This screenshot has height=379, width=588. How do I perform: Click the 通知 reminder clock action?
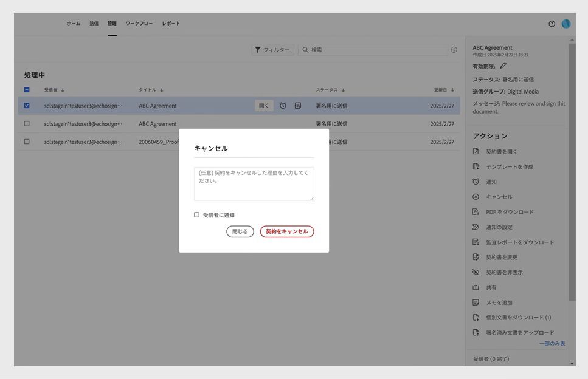[494, 181]
